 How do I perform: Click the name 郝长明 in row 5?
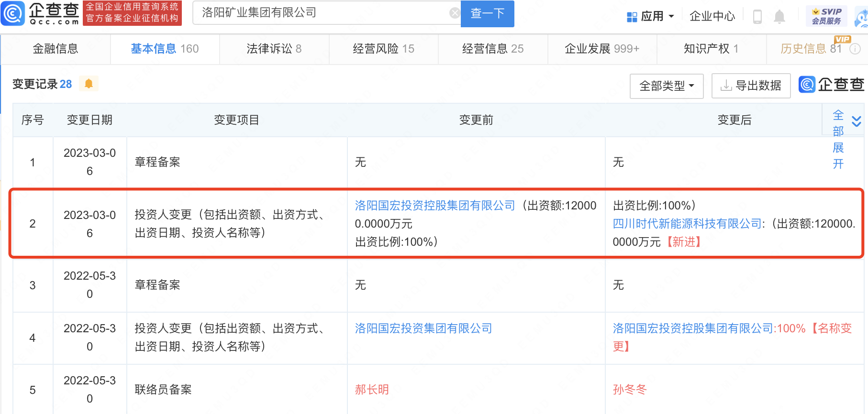tap(372, 390)
